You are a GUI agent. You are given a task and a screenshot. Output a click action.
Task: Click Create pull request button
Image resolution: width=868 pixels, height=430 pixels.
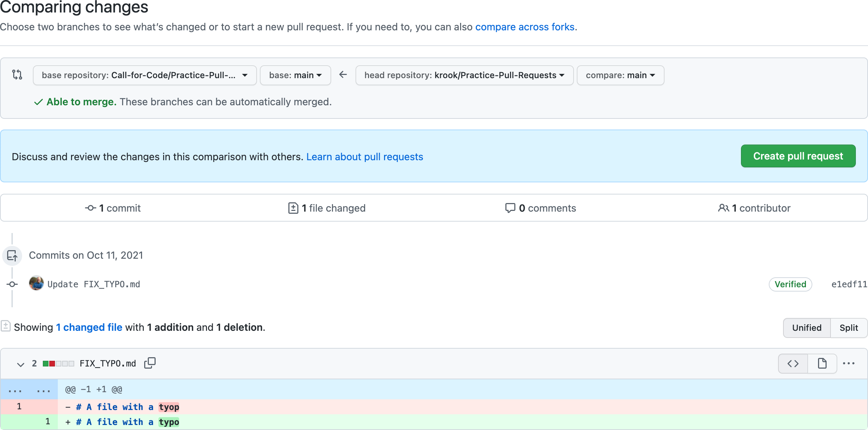tap(798, 156)
